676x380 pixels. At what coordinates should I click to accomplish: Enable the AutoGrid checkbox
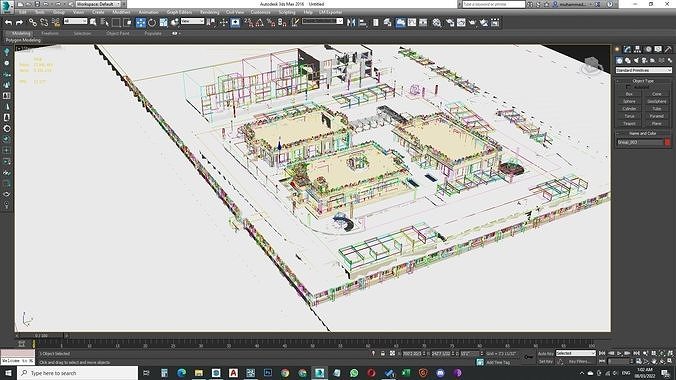click(628, 87)
